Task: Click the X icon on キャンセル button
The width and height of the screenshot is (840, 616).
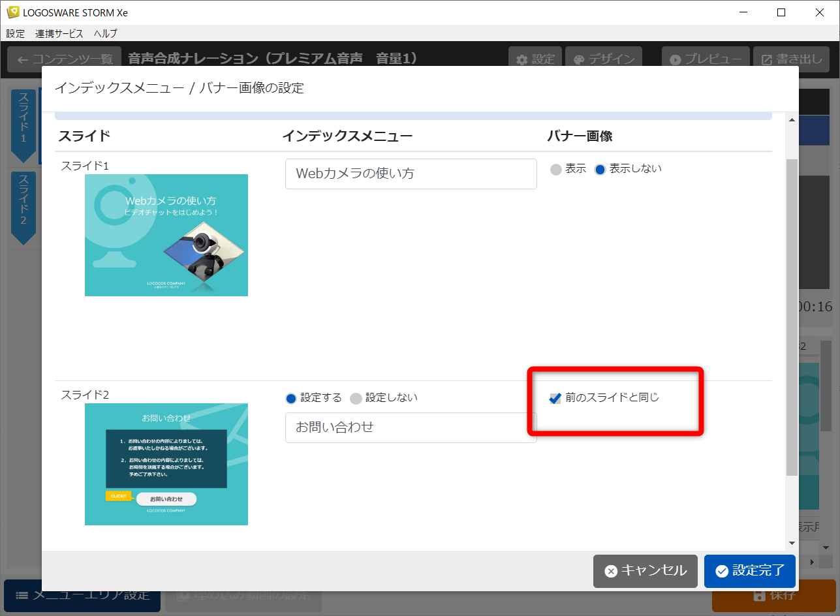Action: [x=610, y=571]
